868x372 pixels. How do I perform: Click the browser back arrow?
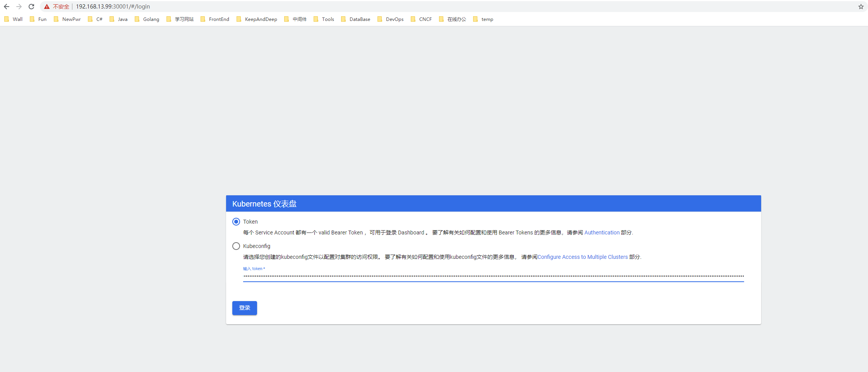pos(7,7)
